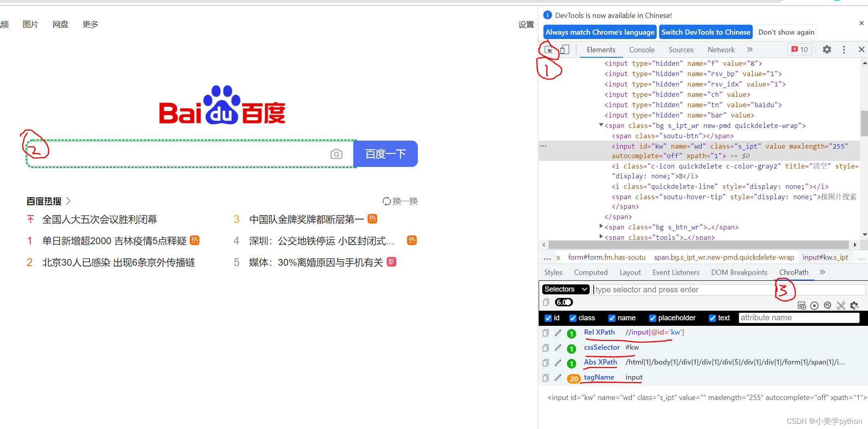
Task: Open the DOM Breakpoints tab
Action: point(739,272)
